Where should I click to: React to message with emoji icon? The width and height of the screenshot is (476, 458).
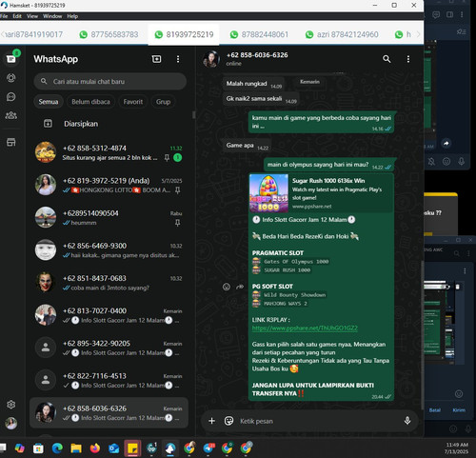(x=227, y=287)
